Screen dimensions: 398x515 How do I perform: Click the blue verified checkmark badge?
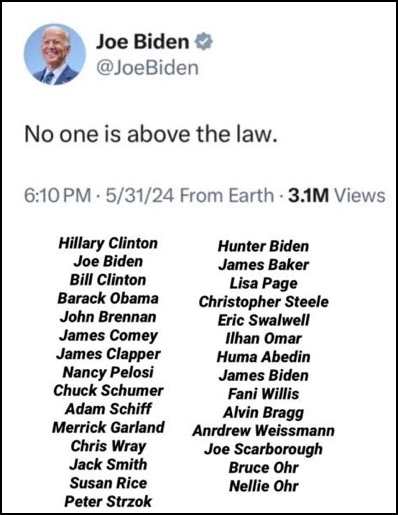pyautogui.click(x=203, y=41)
